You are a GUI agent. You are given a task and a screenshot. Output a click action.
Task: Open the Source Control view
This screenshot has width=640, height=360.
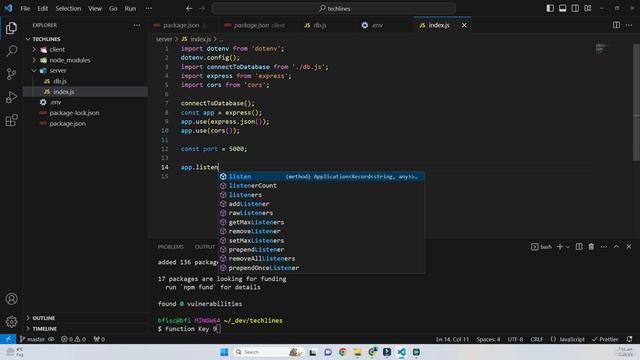[11, 74]
